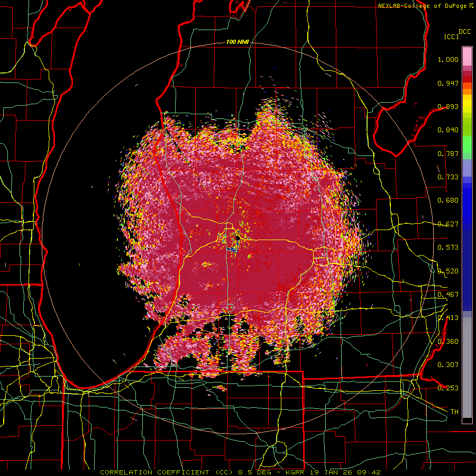
Task: Click the 100 NMI range ring label
Action: [237, 42]
